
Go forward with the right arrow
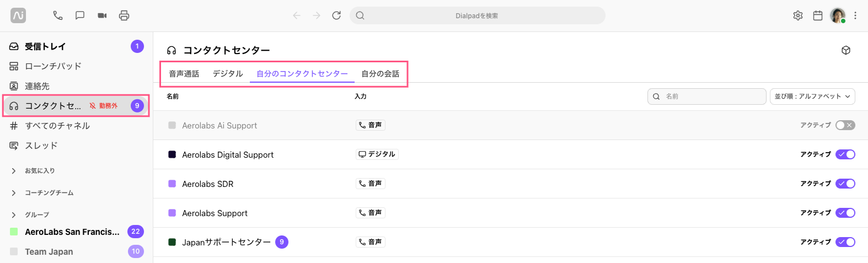[317, 15]
